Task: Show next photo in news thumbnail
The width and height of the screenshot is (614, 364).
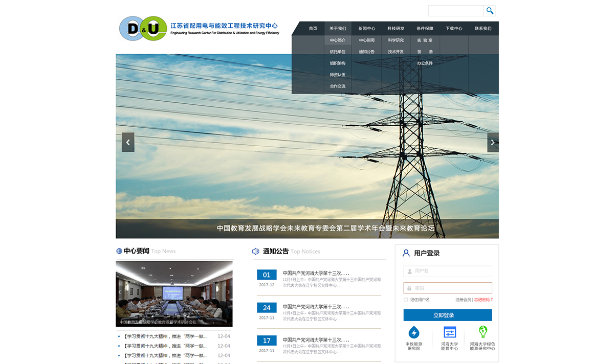Action: (229, 292)
